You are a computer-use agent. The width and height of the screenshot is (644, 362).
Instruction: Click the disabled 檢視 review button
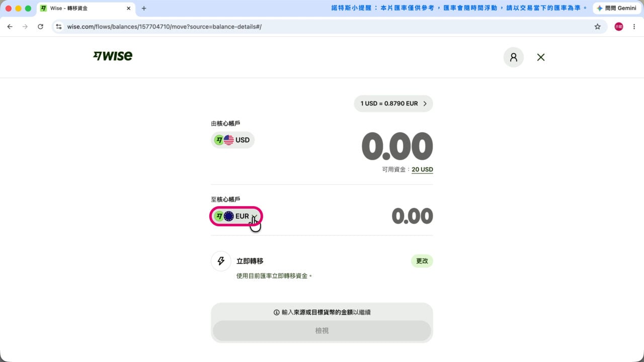[322, 331]
